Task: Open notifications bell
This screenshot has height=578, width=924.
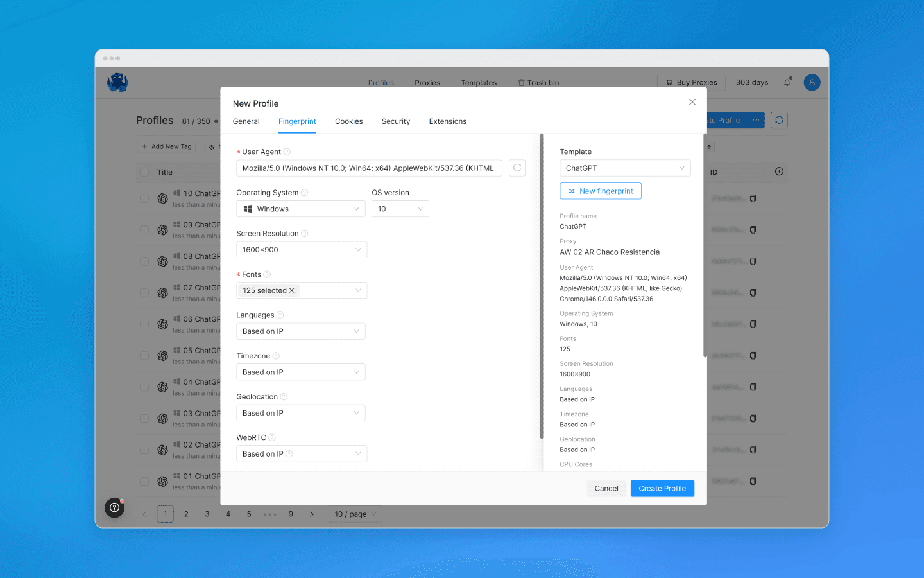Action: coord(787,82)
